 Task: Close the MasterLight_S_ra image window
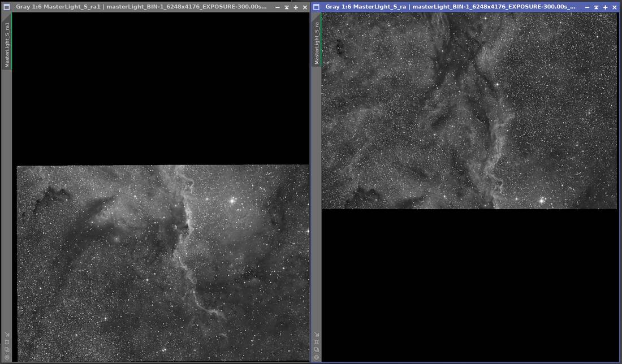(614, 7)
